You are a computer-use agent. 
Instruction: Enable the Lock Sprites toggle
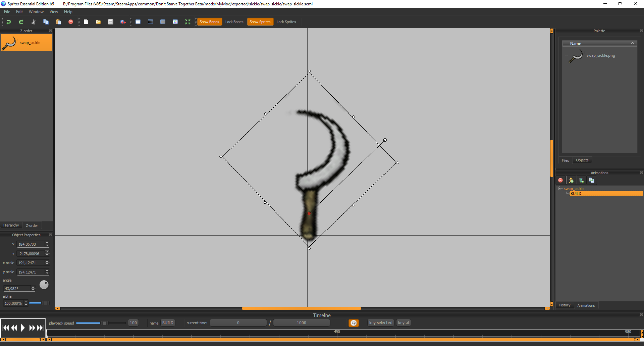(286, 22)
